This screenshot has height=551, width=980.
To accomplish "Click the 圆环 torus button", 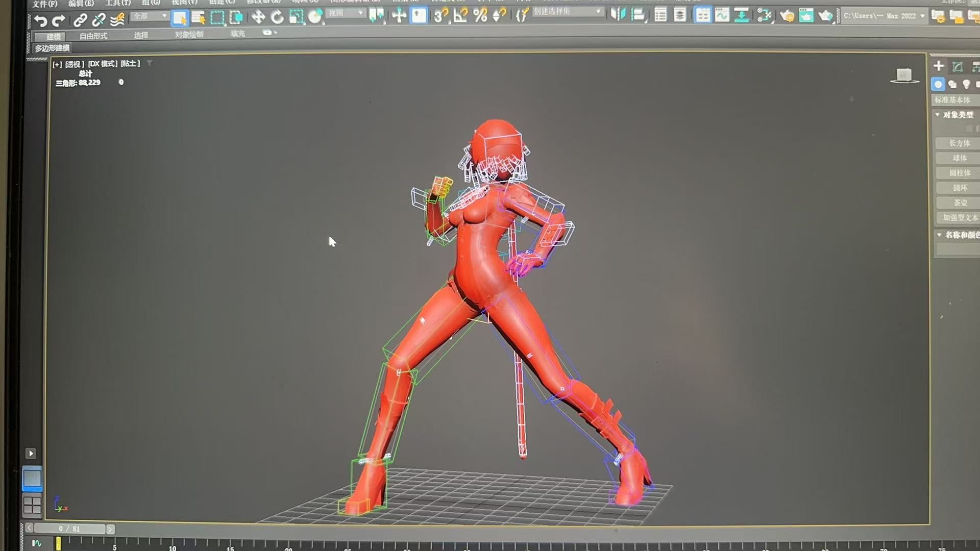I will (959, 188).
